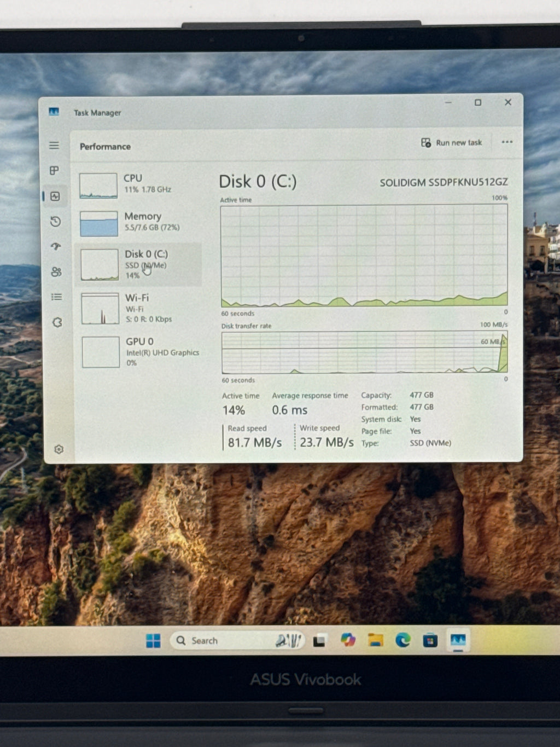Click the Read speed 81.7 MB/s value
This screenshot has width=560, height=747.
tap(255, 442)
